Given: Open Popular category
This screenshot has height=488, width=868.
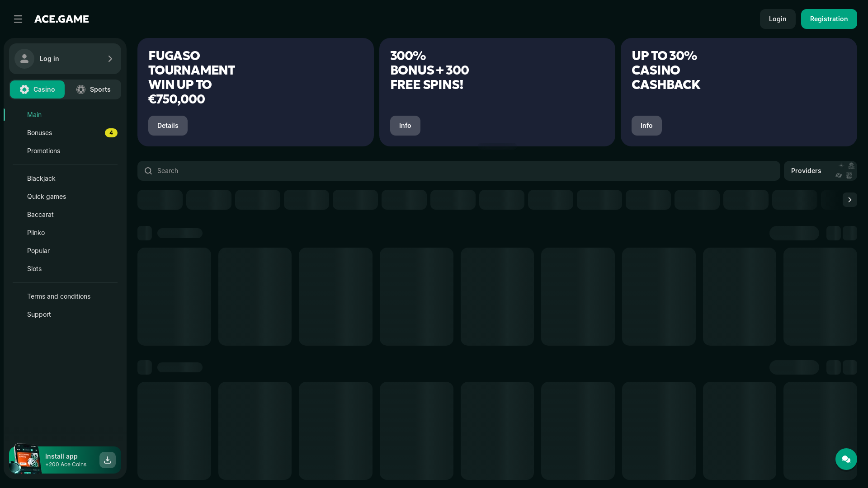Looking at the screenshot, I should (x=65, y=251).
